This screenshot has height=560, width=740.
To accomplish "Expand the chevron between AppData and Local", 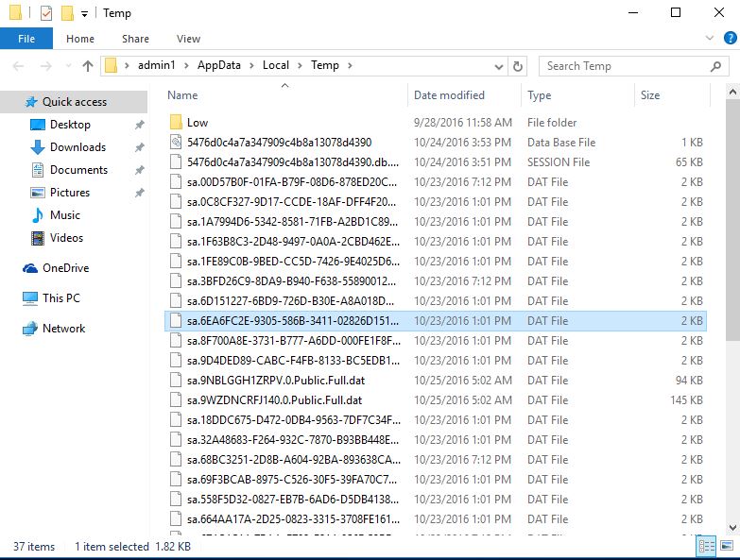I will 251,65.
